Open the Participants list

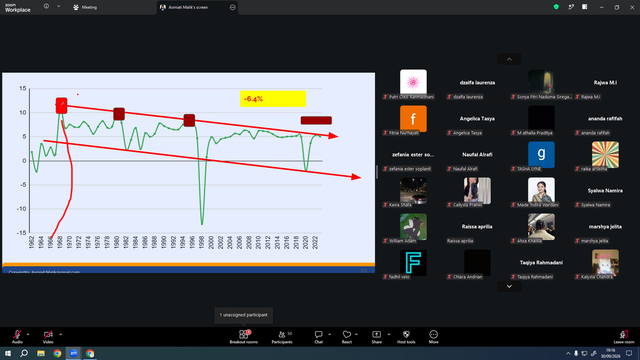click(x=282, y=337)
